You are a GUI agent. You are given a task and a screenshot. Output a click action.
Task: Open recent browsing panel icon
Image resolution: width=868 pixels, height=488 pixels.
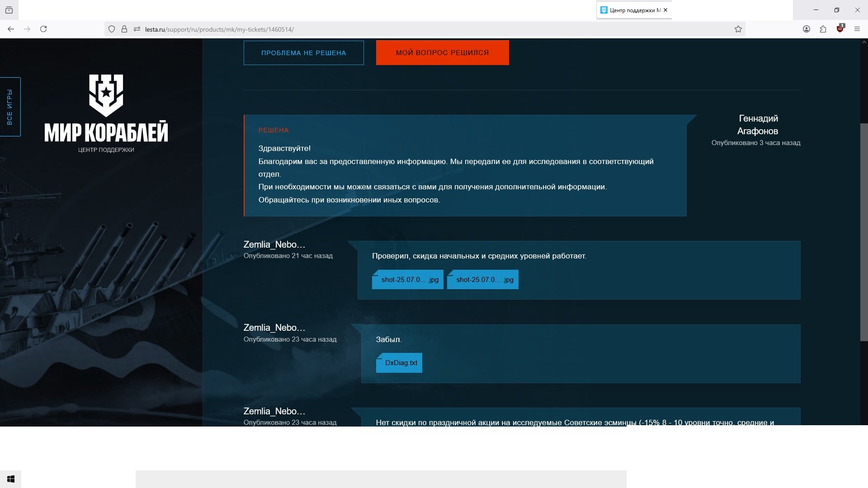coord(9,10)
